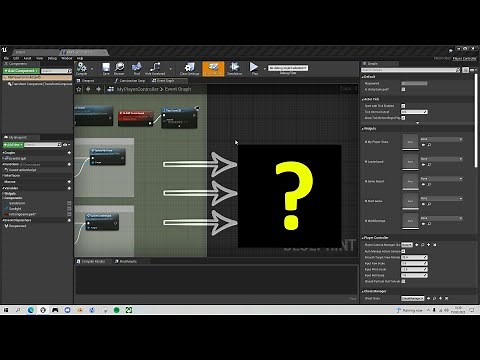Toggle the second checkbox under Default section

[403, 89]
